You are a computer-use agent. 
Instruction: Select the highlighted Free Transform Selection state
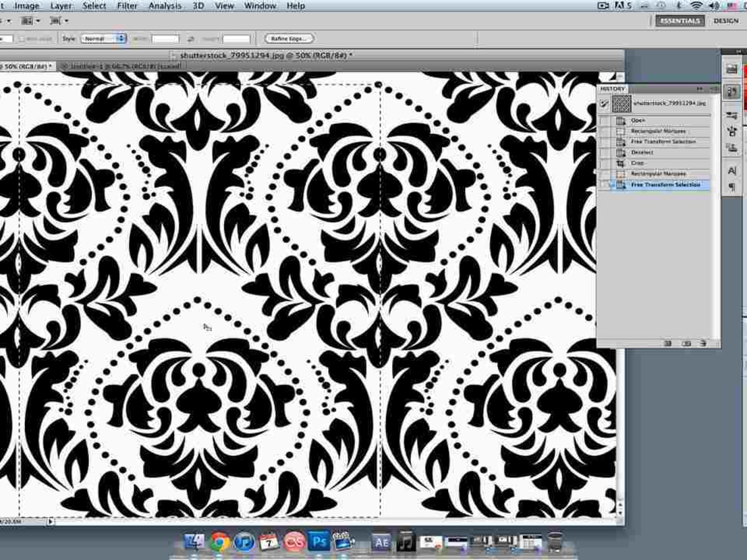(660, 185)
